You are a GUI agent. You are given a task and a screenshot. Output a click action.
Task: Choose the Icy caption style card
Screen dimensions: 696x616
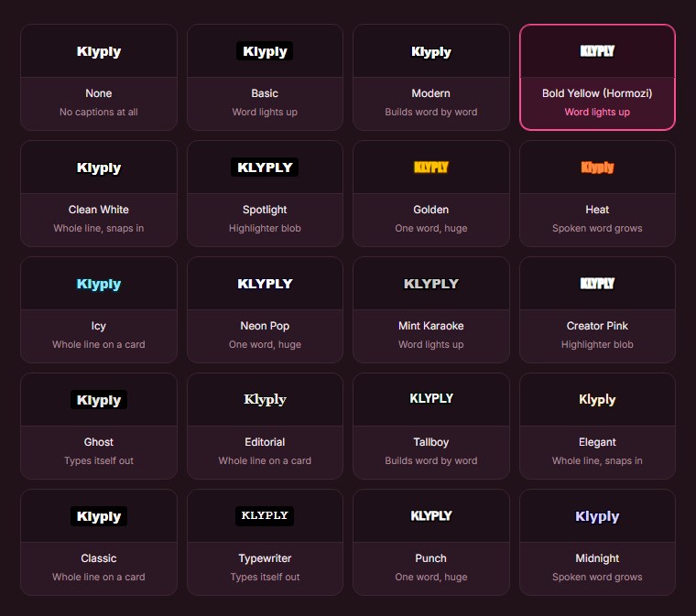pos(99,309)
